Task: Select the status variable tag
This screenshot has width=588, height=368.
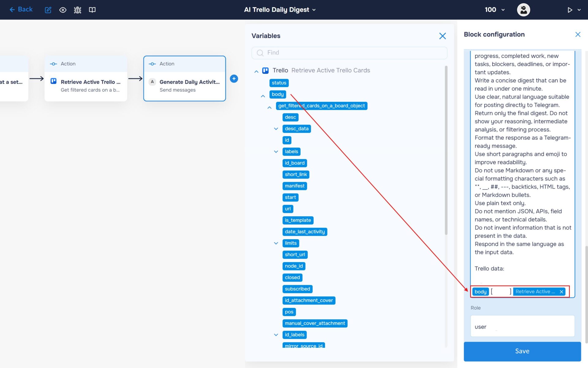Action: (279, 83)
